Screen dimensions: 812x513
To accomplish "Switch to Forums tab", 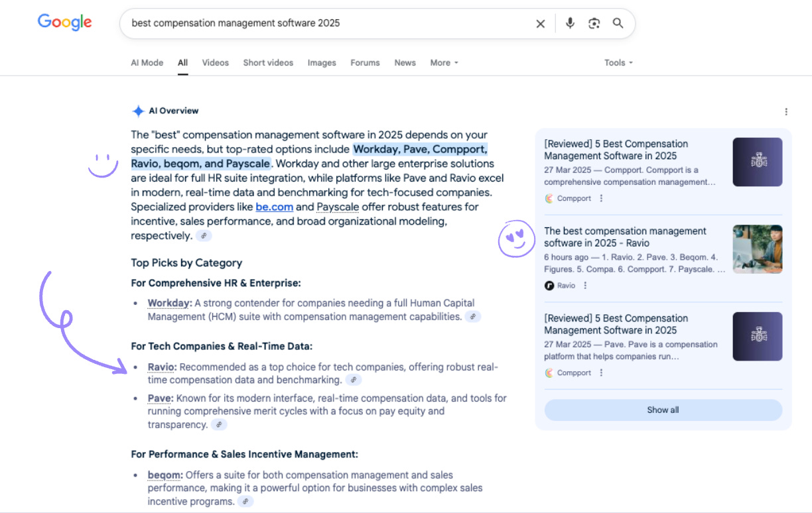I will (x=365, y=62).
